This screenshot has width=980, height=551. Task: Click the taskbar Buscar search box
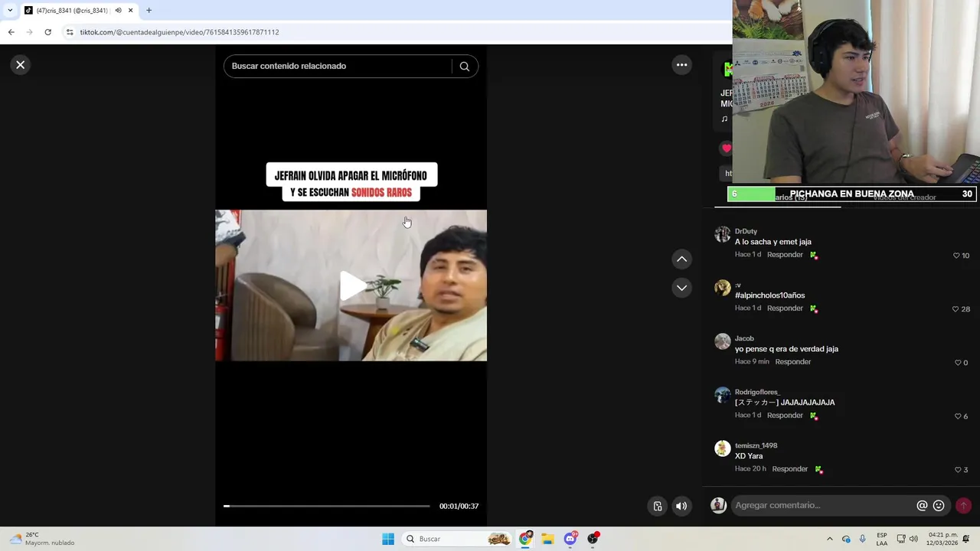tap(458, 539)
